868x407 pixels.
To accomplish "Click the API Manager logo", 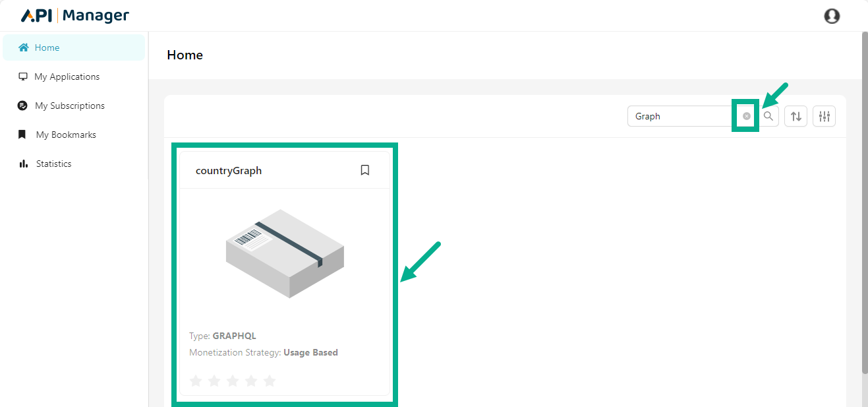I will [x=75, y=16].
